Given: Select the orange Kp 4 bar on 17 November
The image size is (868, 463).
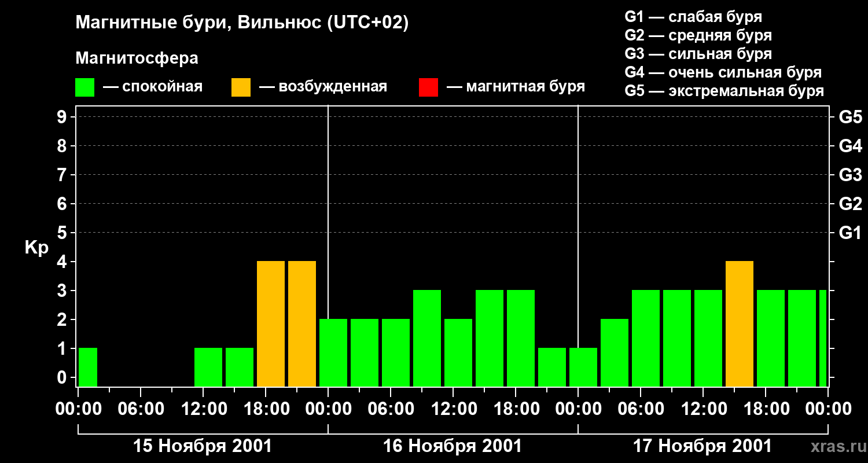Looking at the screenshot, I should tap(740, 324).
